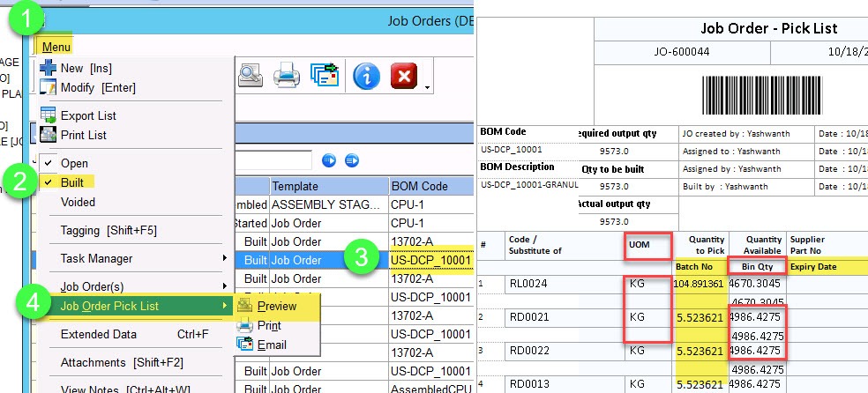Expand the Task Manager submenu

[x=97, y=258]
